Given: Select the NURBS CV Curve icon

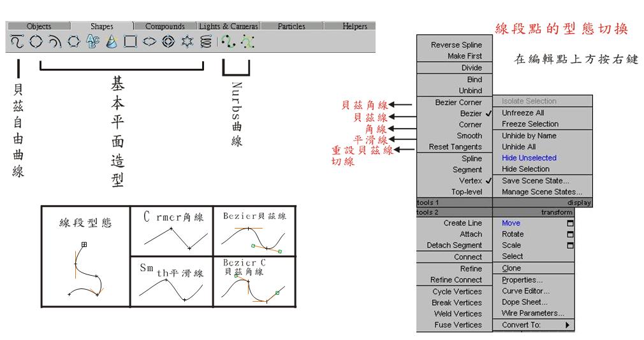Looking at the screenshot, I should click(x=247, y=41).
